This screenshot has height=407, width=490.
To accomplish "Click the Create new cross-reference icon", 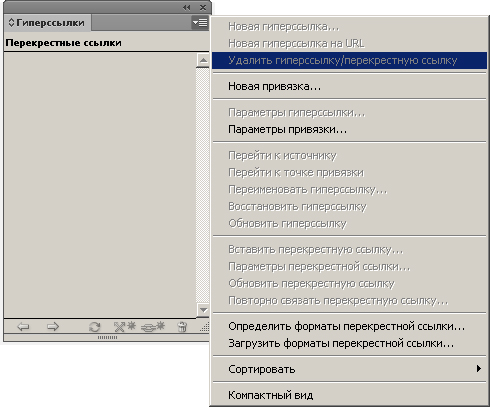I will (x=153, y=327).
